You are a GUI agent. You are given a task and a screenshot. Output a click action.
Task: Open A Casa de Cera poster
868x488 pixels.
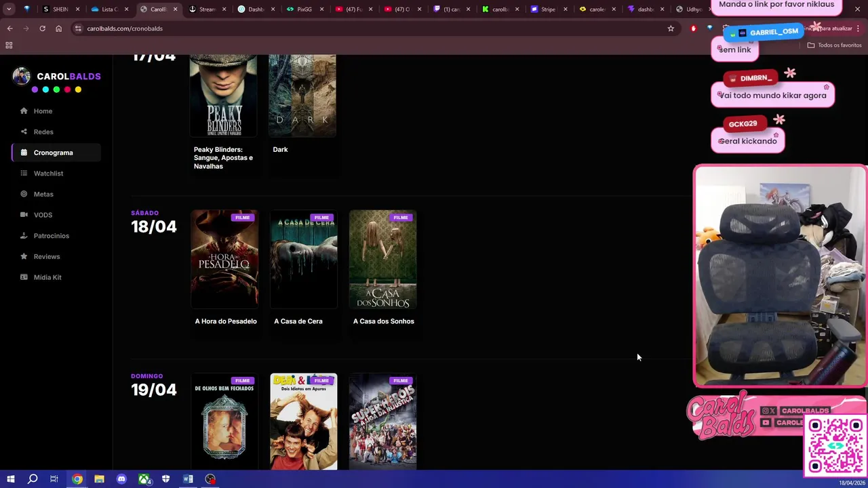[303, 260]
